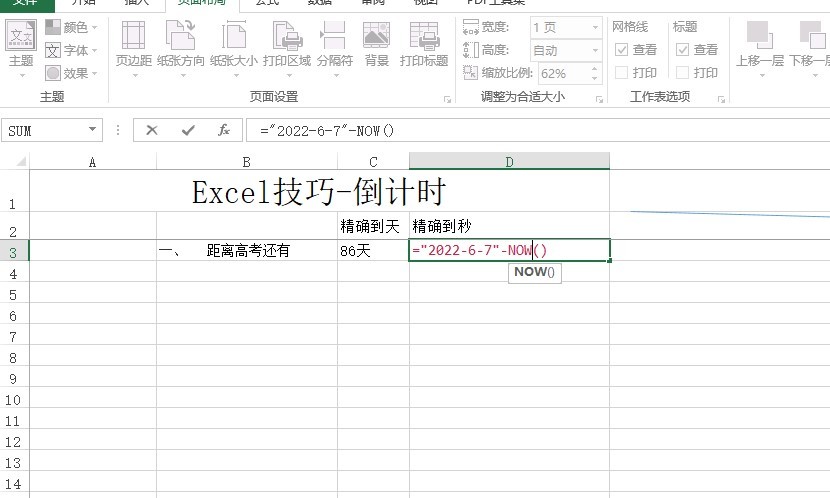This screenshot has height=498, width=830.
Task: Toggle Headings View (查看) checkbox
Action: [x=683, y=50]
